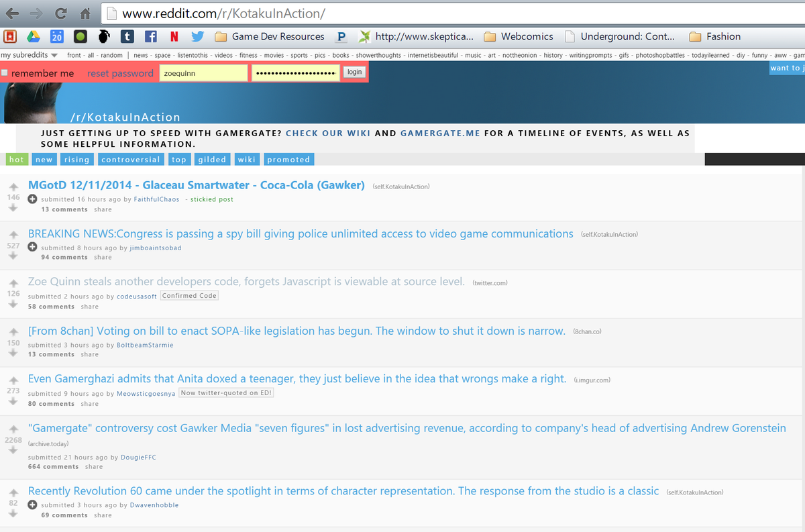Switch to the controversial tab

(131, 160)
